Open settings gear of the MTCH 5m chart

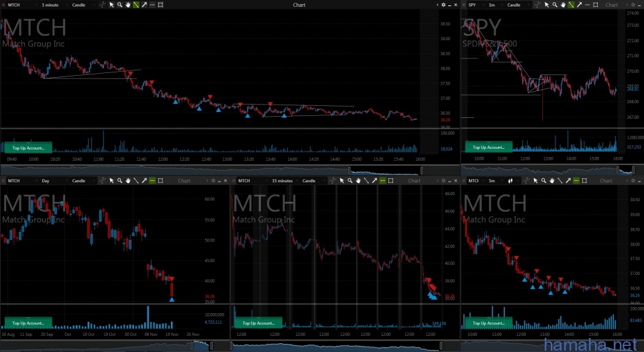click(x=632, y=180)
